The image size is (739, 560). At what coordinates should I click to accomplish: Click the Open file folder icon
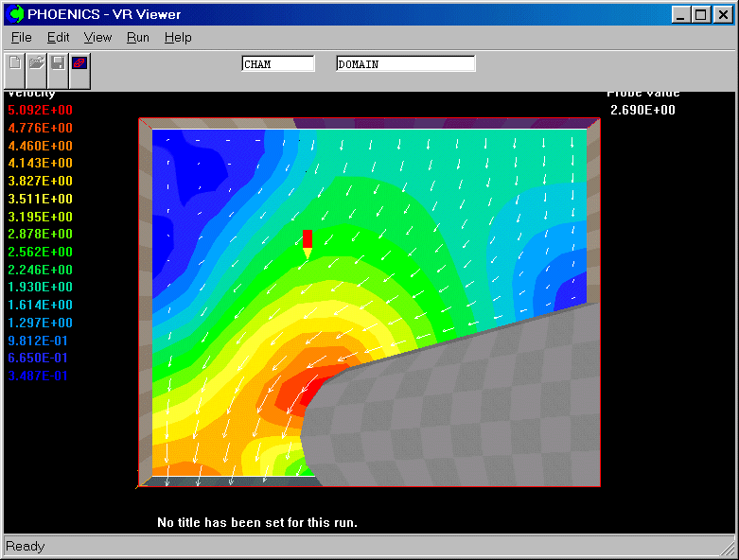(37, 71)
